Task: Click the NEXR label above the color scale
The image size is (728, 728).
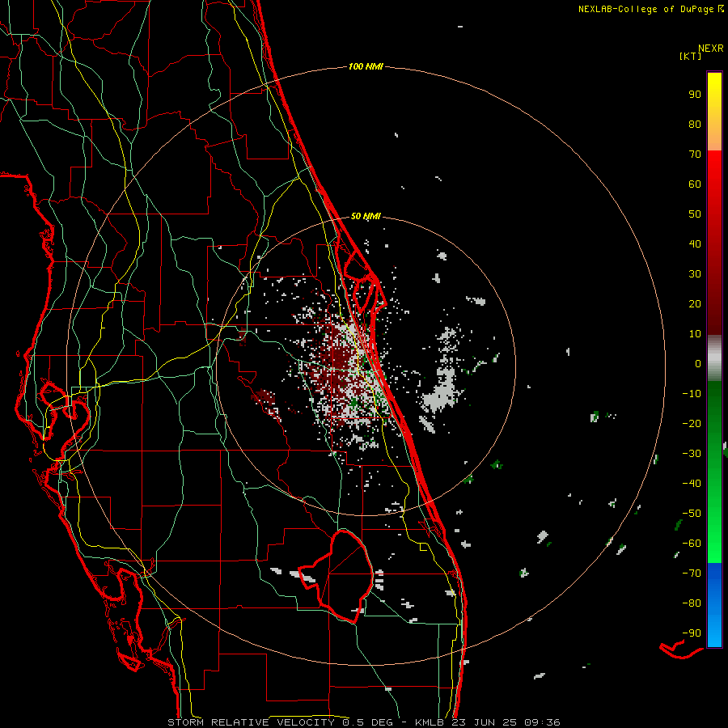Action: pos(710,49)
